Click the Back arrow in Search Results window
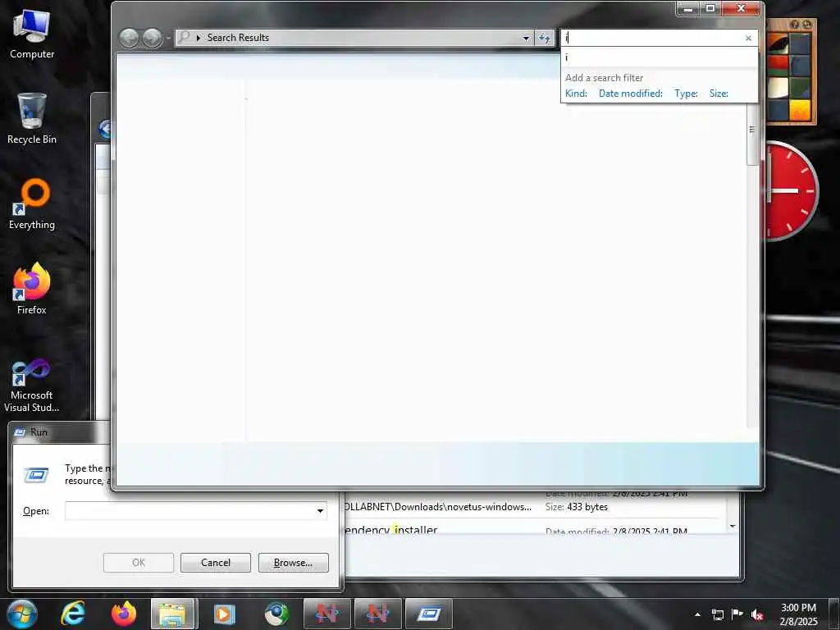This screenshot has width=840, height=630. 129,38
